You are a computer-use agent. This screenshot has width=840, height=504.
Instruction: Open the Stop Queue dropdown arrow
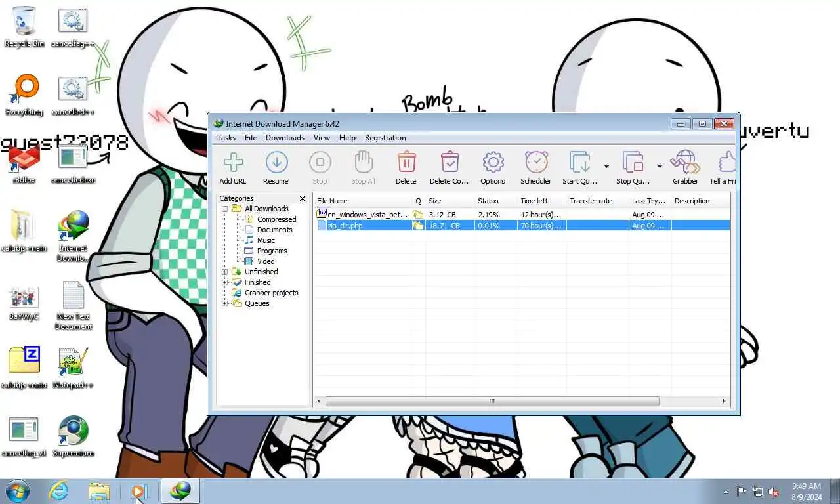pos(660,167)
